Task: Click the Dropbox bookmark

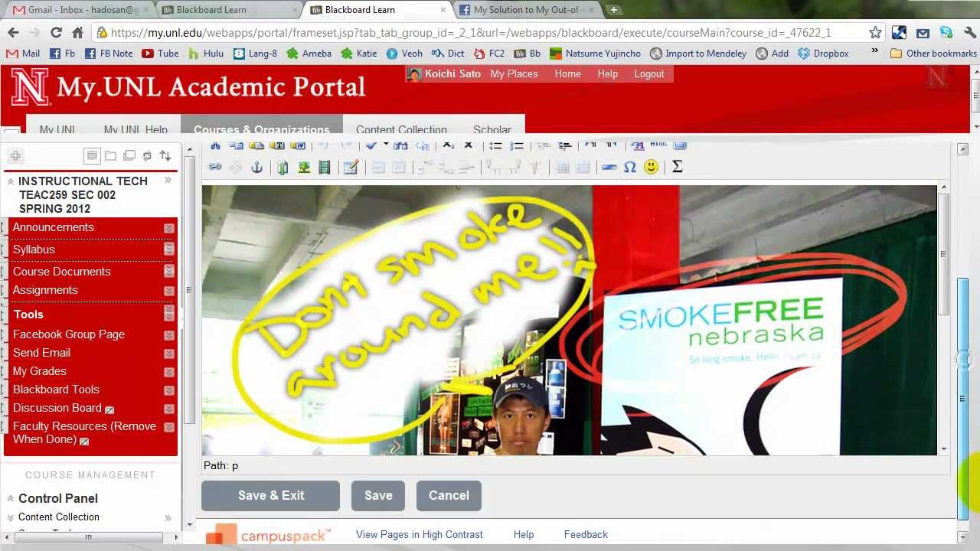Action: [x=823, y=53]
